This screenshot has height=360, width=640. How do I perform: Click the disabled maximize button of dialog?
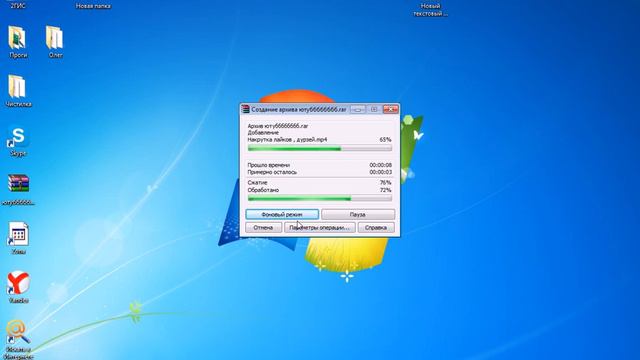(374, 109)
